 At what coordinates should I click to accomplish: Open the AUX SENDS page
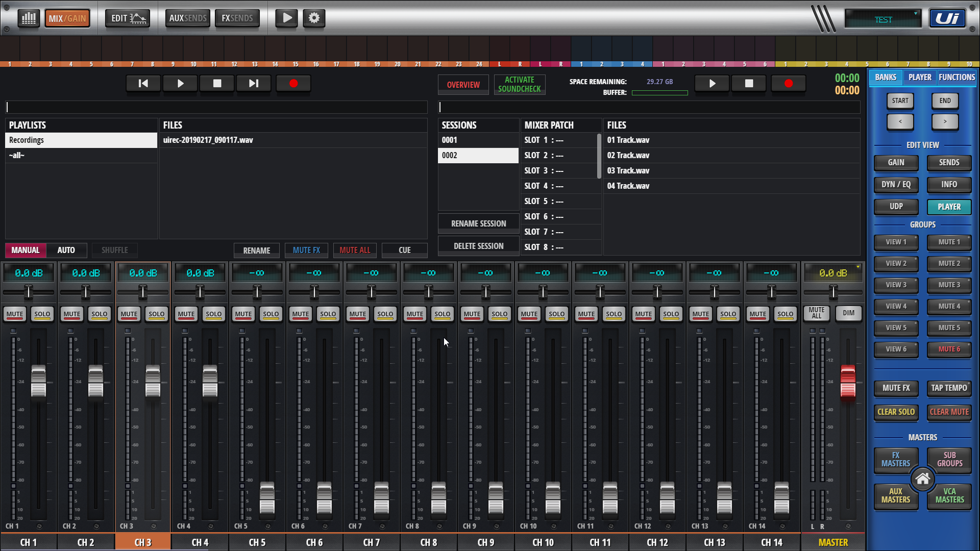pyautogui.click(x=187, y=18)
